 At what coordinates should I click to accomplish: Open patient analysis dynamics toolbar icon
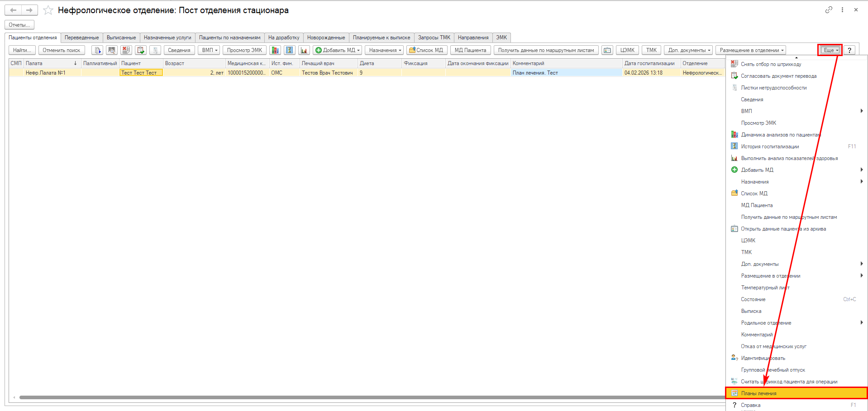275,50
